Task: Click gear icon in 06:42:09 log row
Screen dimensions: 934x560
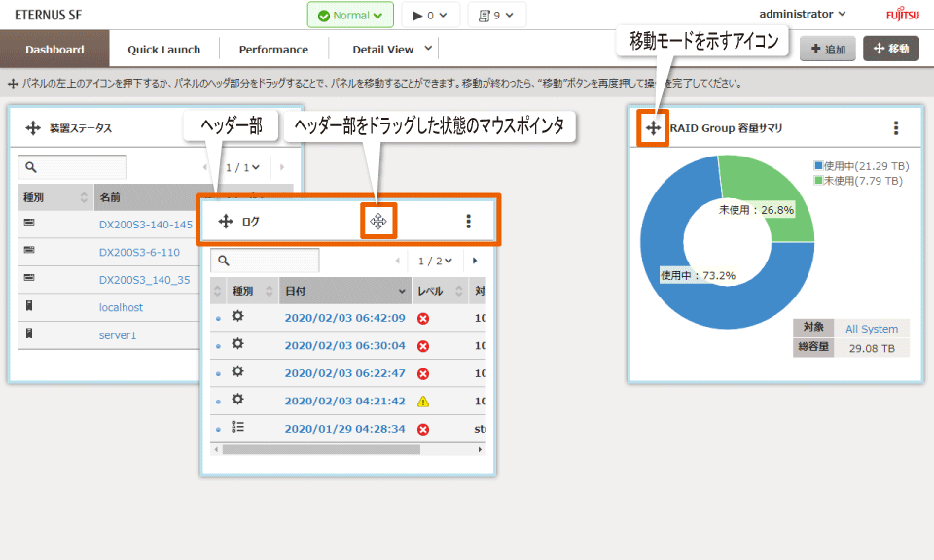Action: 237,316
